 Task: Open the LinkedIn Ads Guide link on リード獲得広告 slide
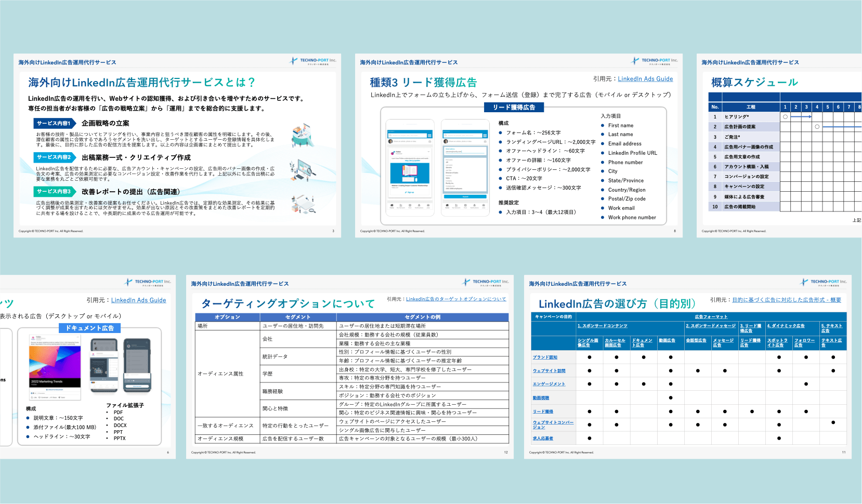tap(645, 79)
